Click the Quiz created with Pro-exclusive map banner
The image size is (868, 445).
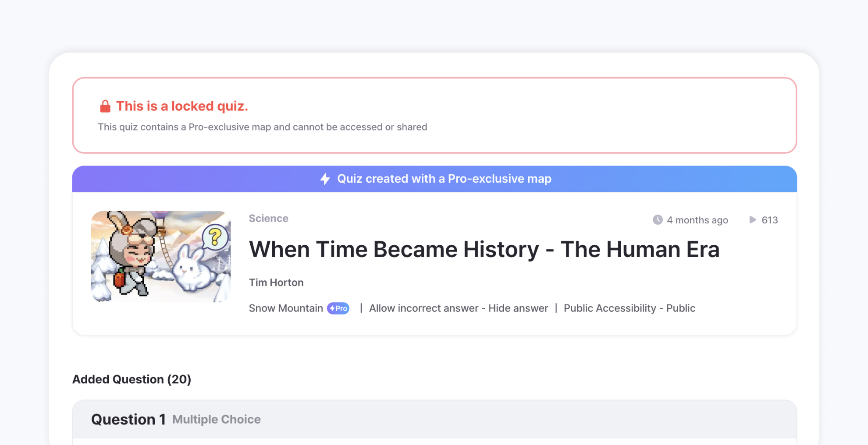point(434,179)
